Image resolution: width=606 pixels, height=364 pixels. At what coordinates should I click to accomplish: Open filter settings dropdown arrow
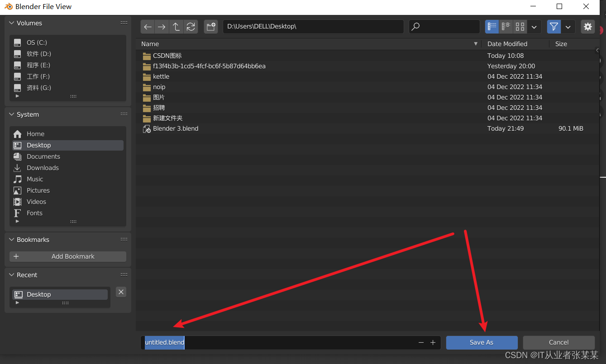click(568, 27)
